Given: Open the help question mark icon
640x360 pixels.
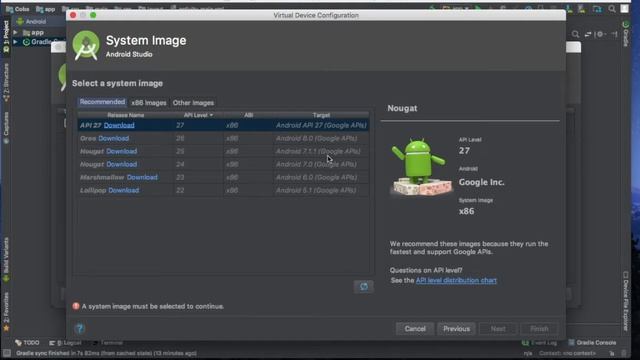Looking at the screenshot, I should [x=80, y=328].
